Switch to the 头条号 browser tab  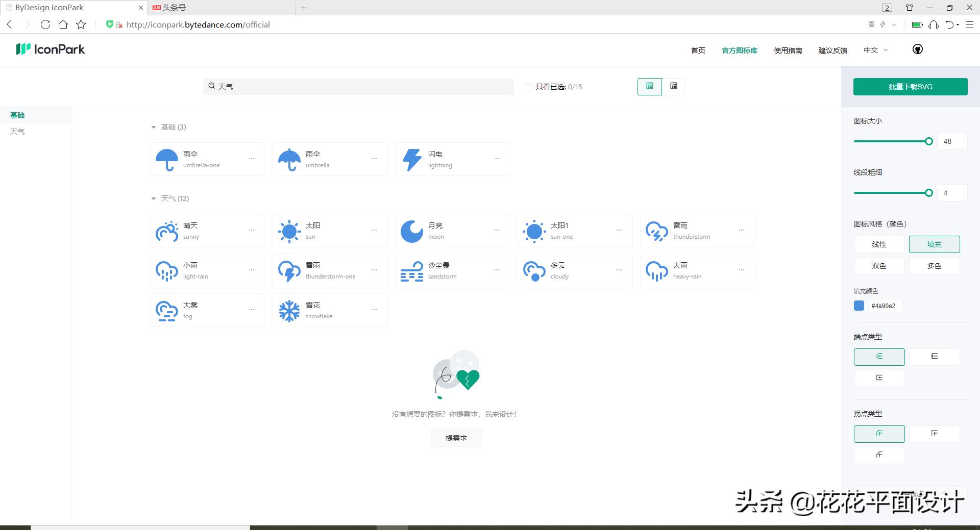point(222,8)
